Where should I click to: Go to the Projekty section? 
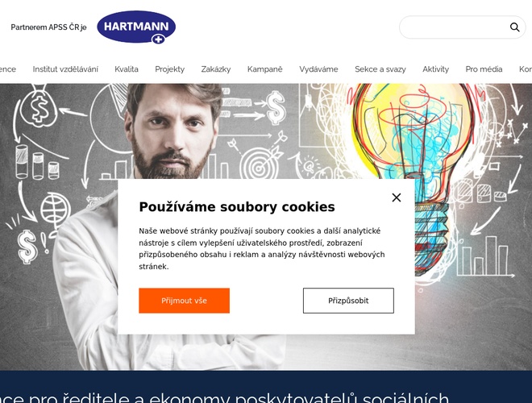(x=169, y=69)
